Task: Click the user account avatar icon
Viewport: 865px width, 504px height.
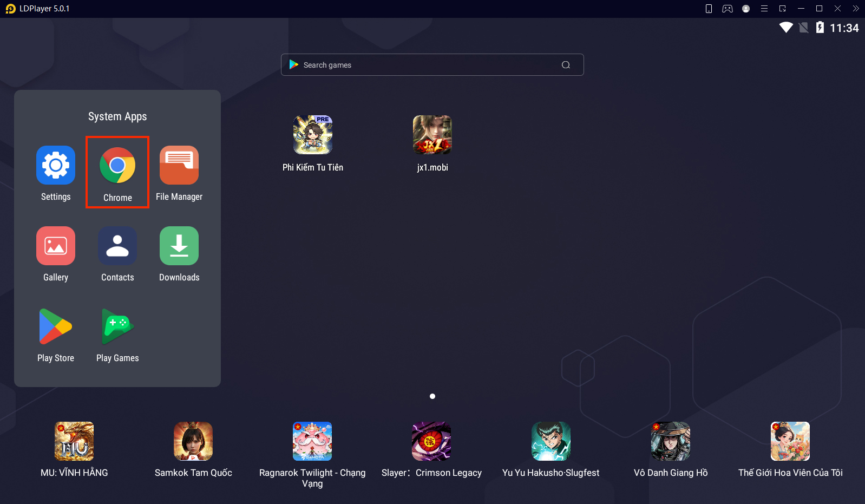Action: [746, 9]
